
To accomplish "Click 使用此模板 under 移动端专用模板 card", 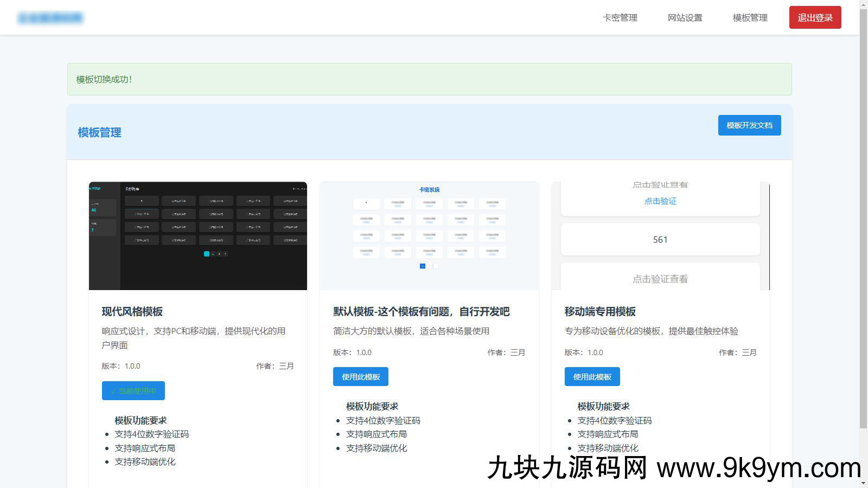I will [x=592, y=377].
